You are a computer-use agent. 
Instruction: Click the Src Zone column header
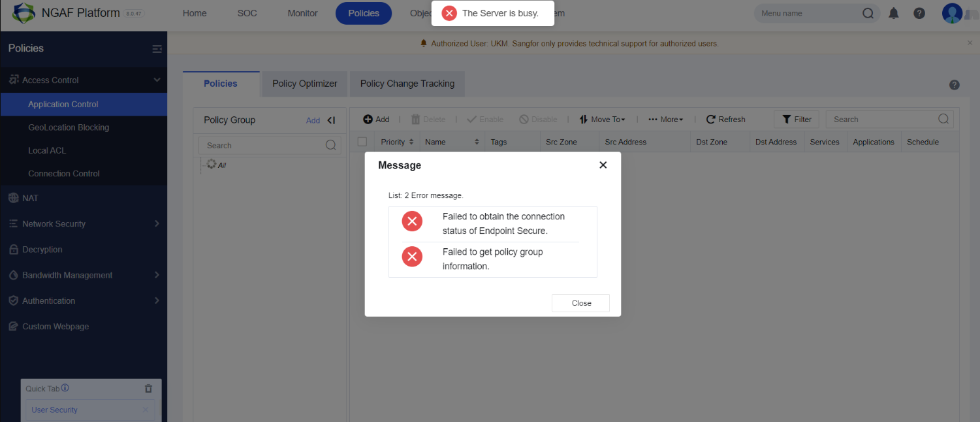(561, 142)
